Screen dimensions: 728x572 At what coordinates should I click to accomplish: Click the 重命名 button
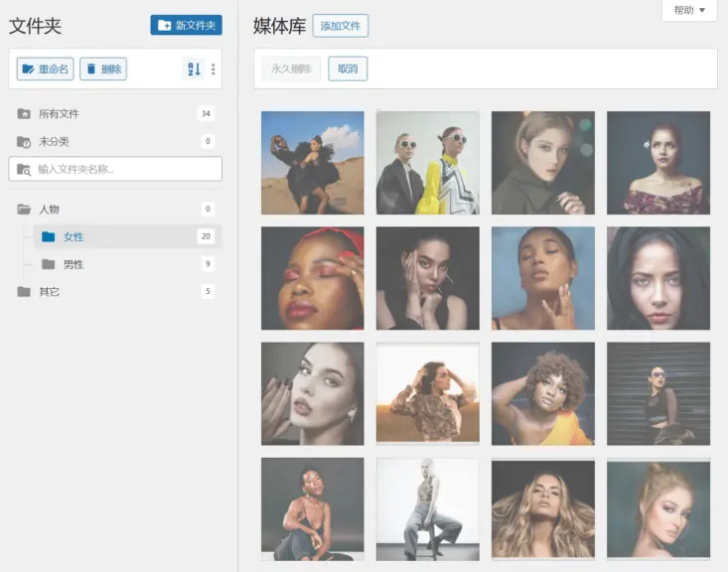click(x=45, y=70)
